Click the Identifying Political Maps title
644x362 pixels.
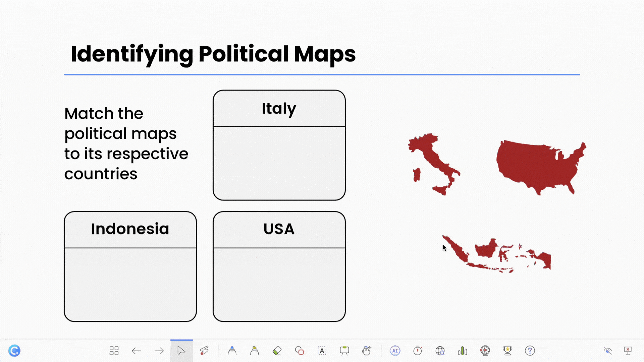point(213,54)
